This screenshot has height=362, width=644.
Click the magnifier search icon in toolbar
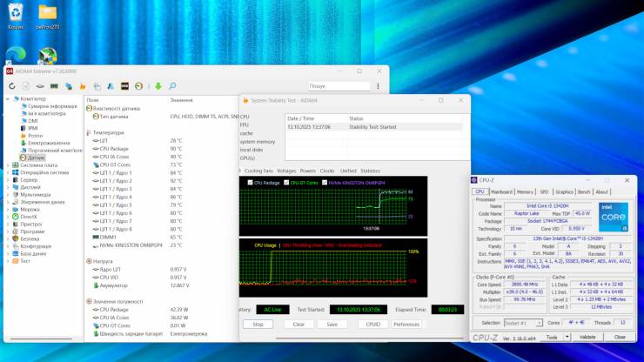click(x=172, y=86)
